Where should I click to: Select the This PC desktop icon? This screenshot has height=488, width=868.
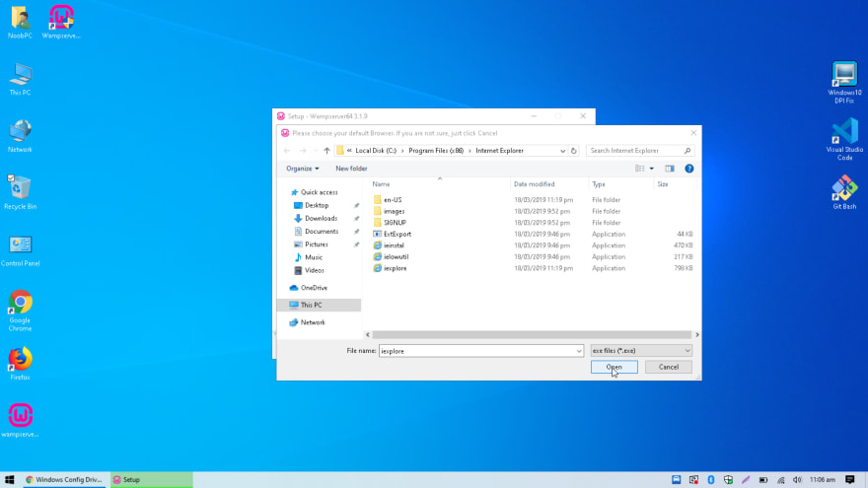click(20, 79)
